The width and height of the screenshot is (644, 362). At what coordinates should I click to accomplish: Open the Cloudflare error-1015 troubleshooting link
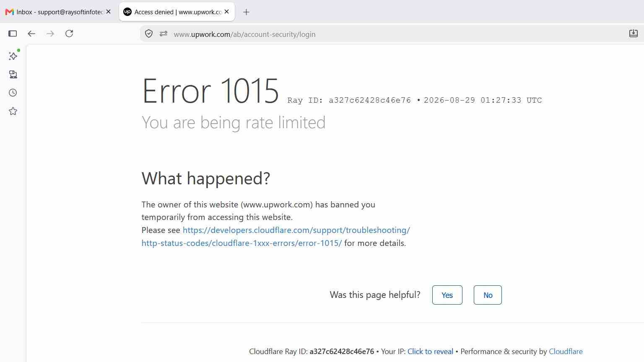pos(275,237)
